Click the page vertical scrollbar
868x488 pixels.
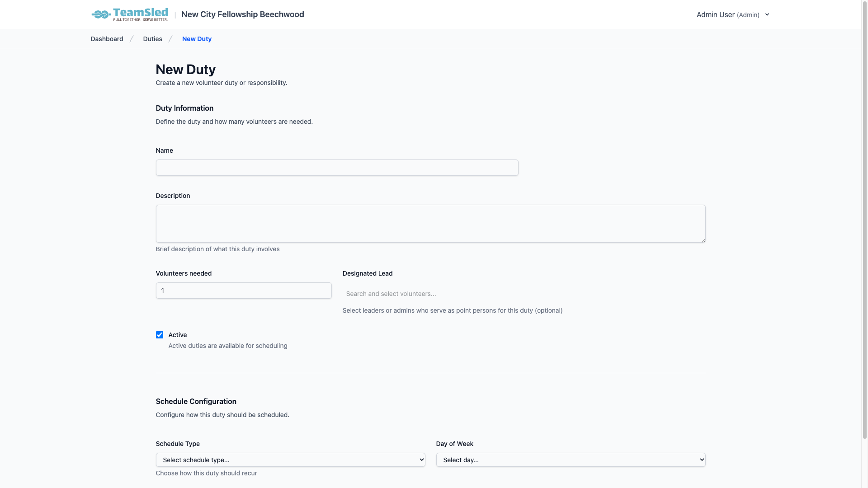pyautogui.click(x=864, y=226)
